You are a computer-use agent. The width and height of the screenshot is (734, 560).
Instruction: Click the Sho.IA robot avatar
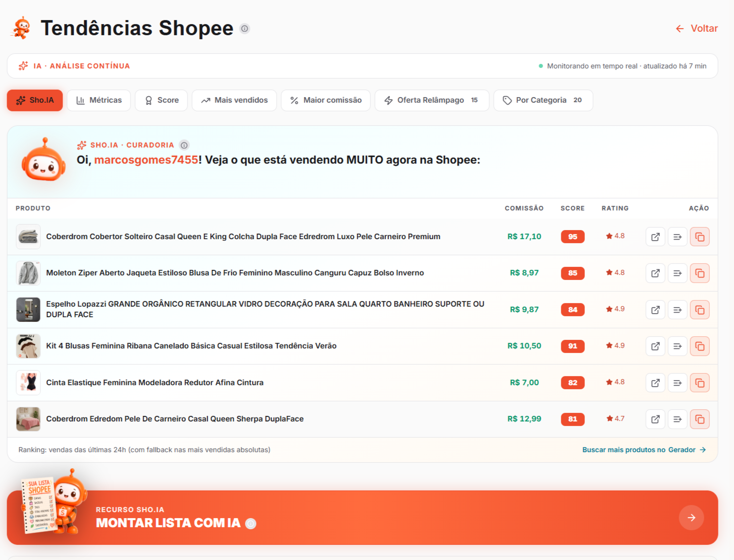coord(44,161)
